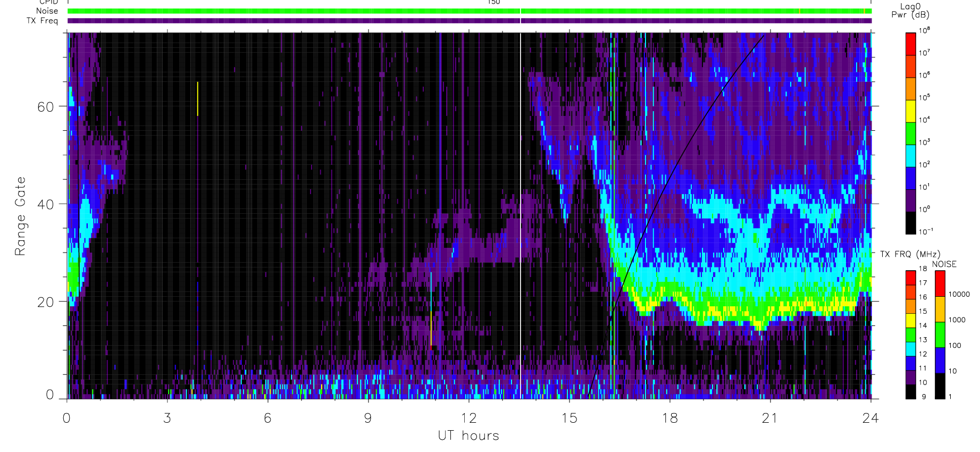This screenshot has height=452, width=980.
Task: Pick the yellow segment of TX FRQ colorbar
Action: (x=910, y=320)
